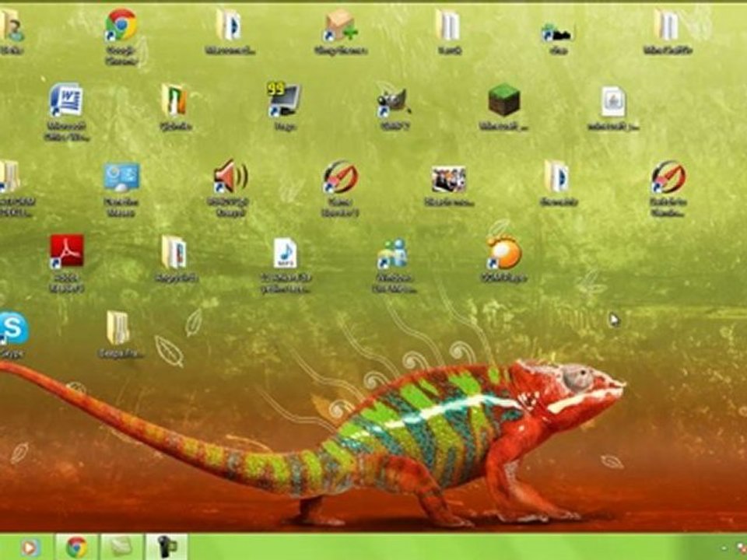Viewport: 747px width, 560px height.
Task: Select the Fraps monitor icon showing 99
Action: click(x=284, y=100)
